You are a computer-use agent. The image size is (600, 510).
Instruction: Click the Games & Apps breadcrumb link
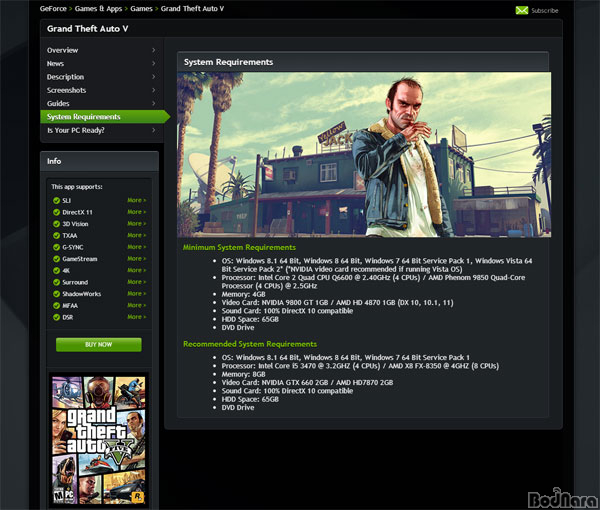(98, 9)
